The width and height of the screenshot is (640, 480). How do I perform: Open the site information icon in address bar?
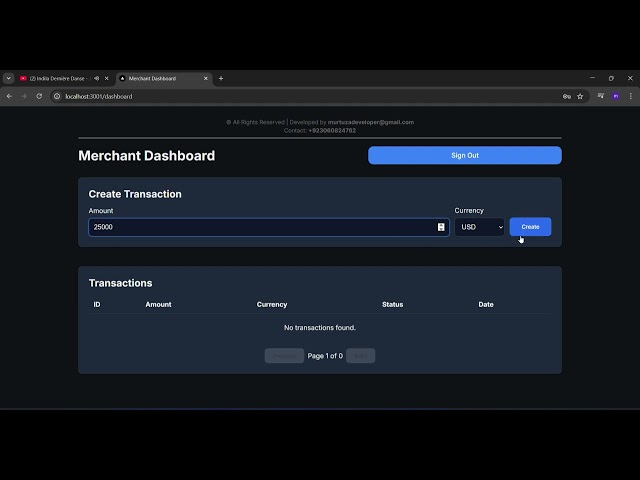pos(57,96)
